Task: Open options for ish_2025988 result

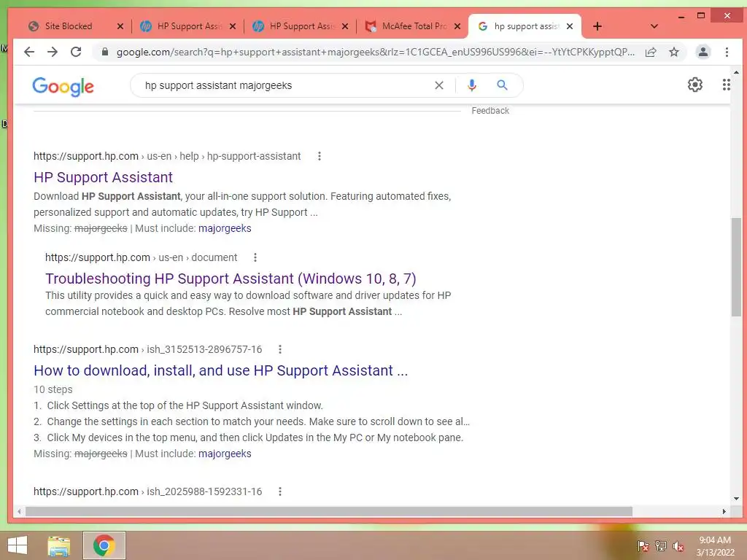Action: pyautogui.click(x=280, y=491)
